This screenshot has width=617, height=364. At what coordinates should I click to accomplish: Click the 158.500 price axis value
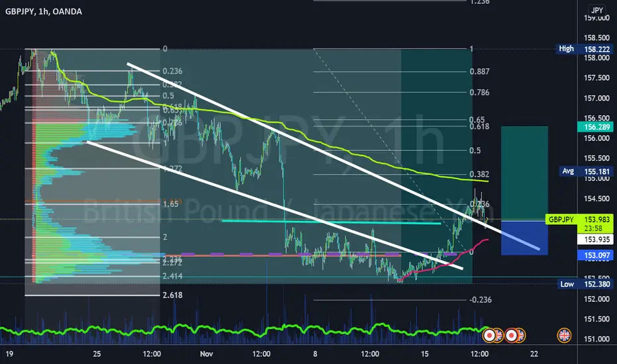pyautogui.click(x=596, y=38)
